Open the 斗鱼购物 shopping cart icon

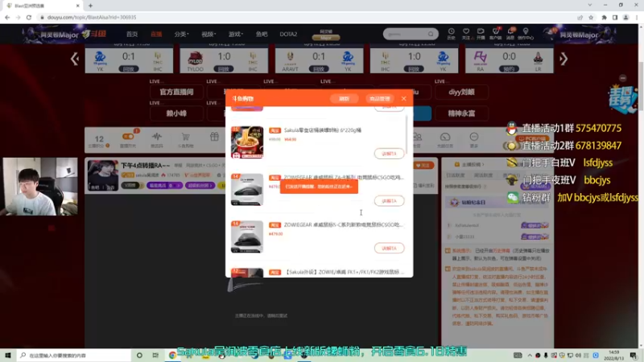(x=186, y=137)
